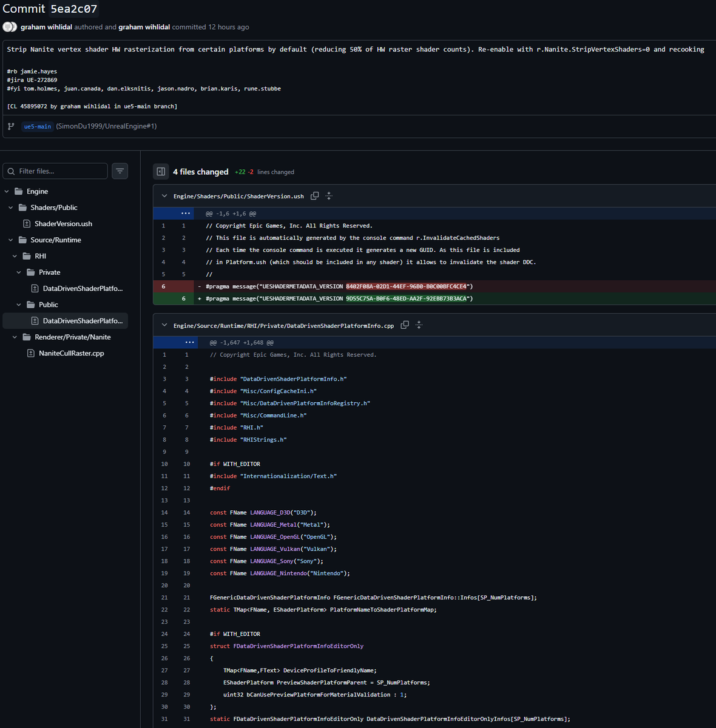Click 'struct FDataDrivenShaderPlatformInfoEditorOnly' code line

286,646
